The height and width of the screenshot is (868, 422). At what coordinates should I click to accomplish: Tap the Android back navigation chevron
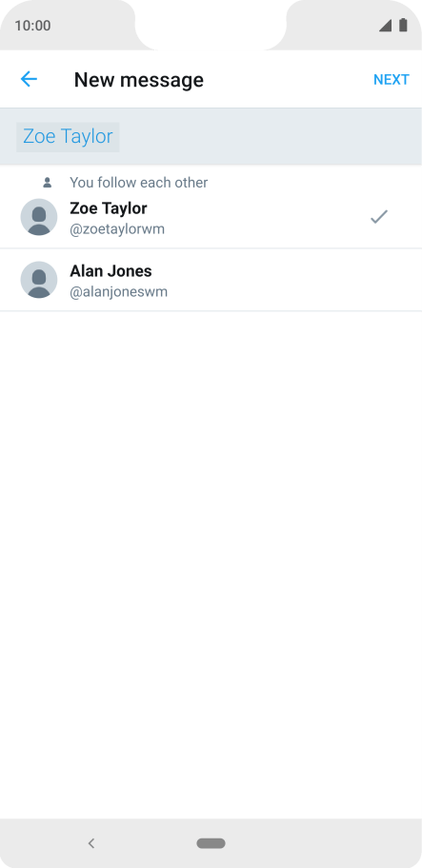(91, 843)
